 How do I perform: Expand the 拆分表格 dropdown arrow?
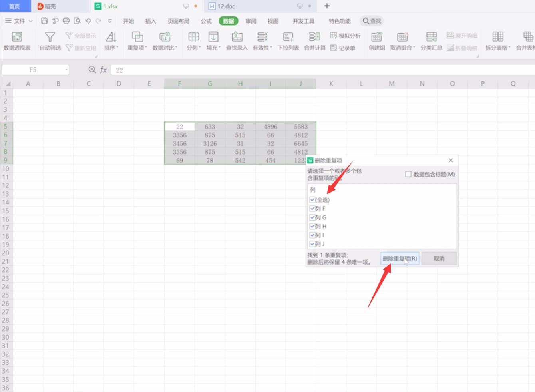(509, 48)
